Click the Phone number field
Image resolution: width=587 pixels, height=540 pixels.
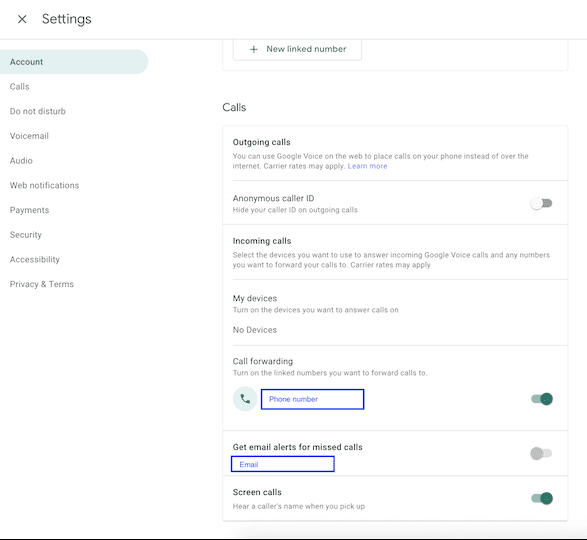coord(313,399)
